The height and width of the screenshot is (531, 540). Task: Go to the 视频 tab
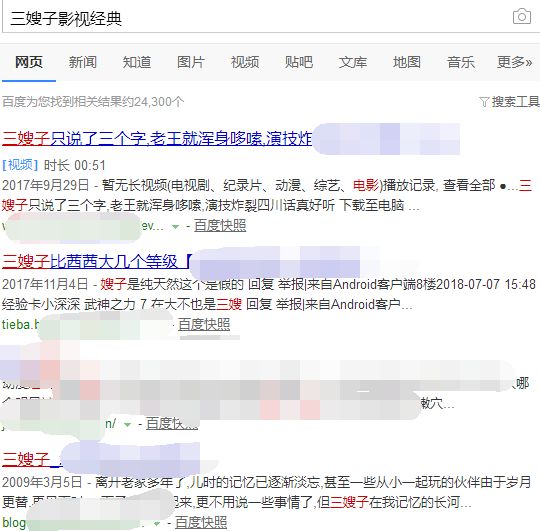pyautogui.click(x=245, y=62)
